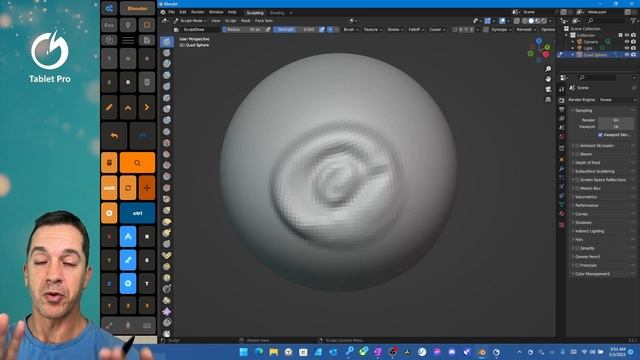Select the Clay Strips sculpt brush
This screenshot has height=360, width=640.
tap(167, 75)
